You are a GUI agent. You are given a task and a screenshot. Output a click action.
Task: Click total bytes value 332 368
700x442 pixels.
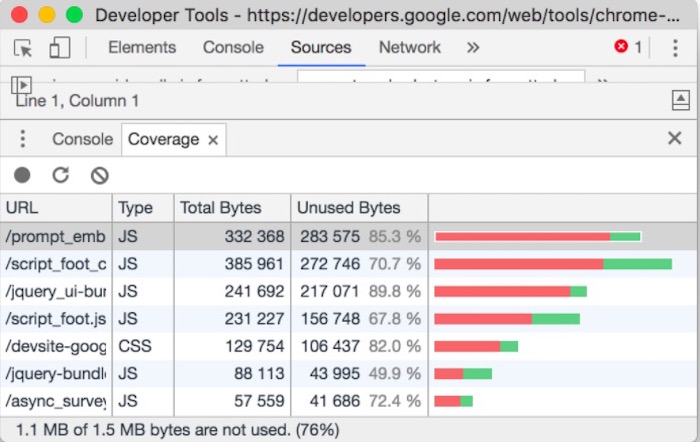tap(254, 236)
